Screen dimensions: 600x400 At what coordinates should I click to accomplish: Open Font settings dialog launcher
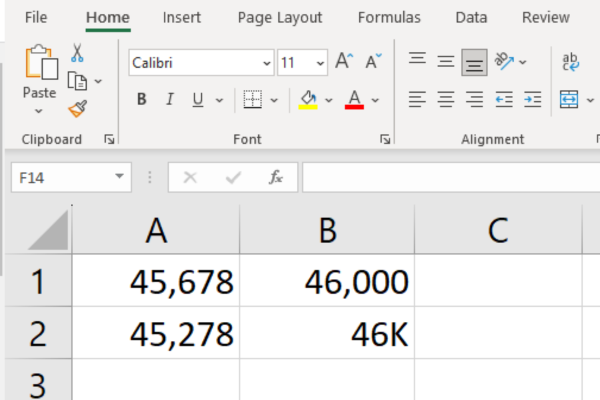pos(385,140)
